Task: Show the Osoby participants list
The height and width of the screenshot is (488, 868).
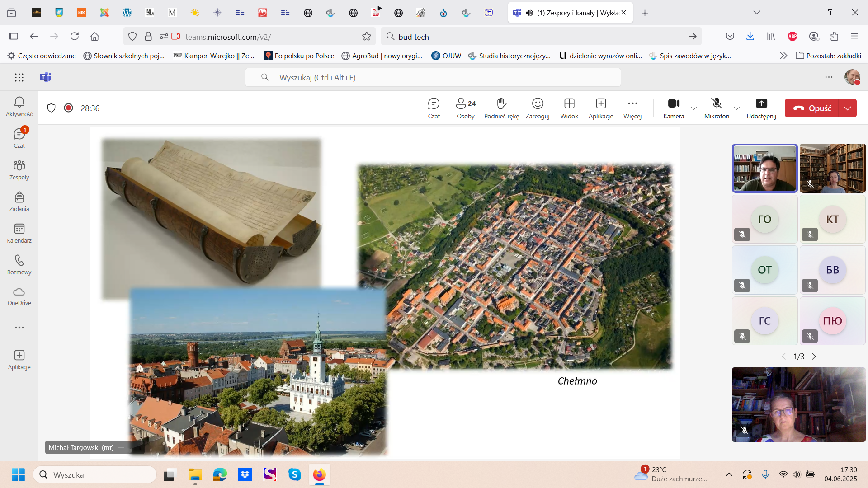Action: pyautogui.click(x=465, y=108)
